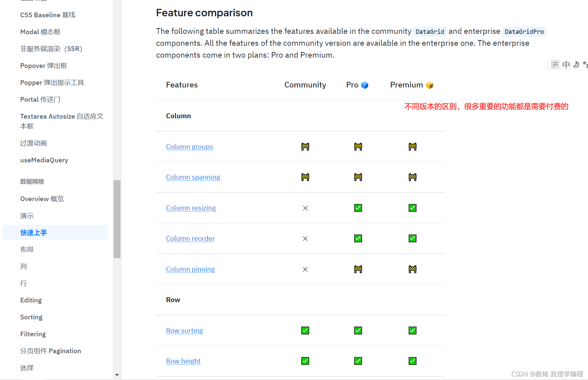The width and height of the screenshot is (588, 380).
Task: Click Row sorting Community green checkmark
Action: click(x=305, y=331)
